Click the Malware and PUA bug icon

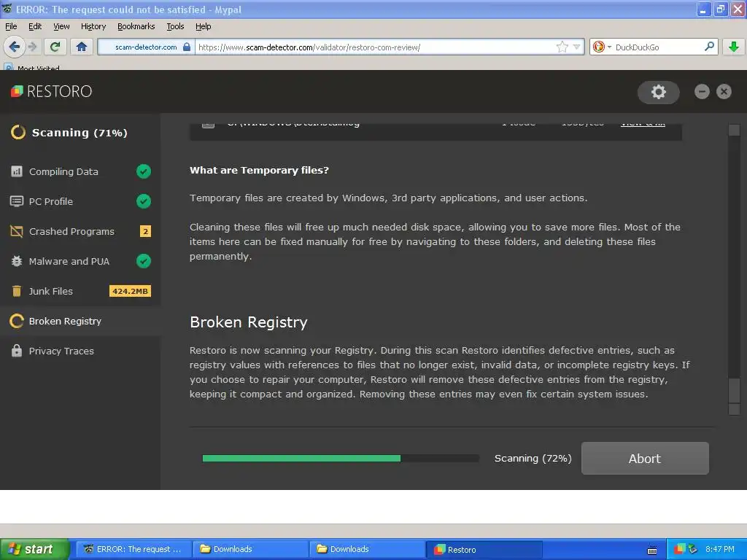[17, 261]
